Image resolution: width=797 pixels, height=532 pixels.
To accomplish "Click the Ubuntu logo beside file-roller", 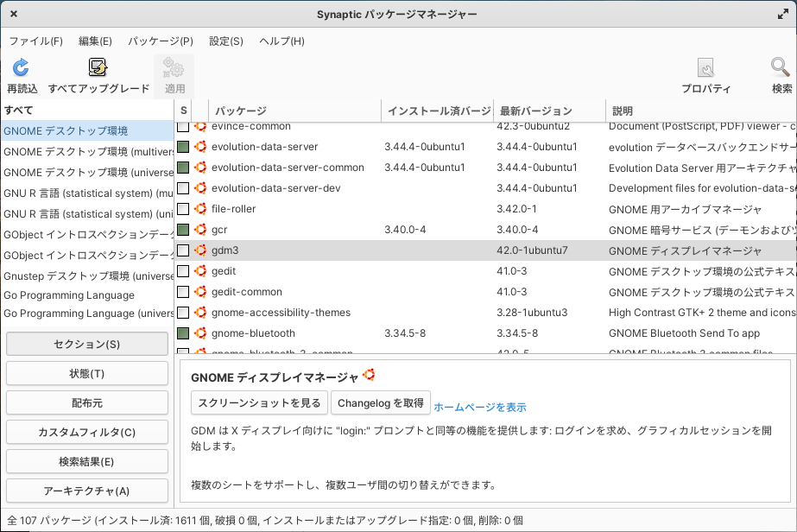I will (x=200, y=208).
